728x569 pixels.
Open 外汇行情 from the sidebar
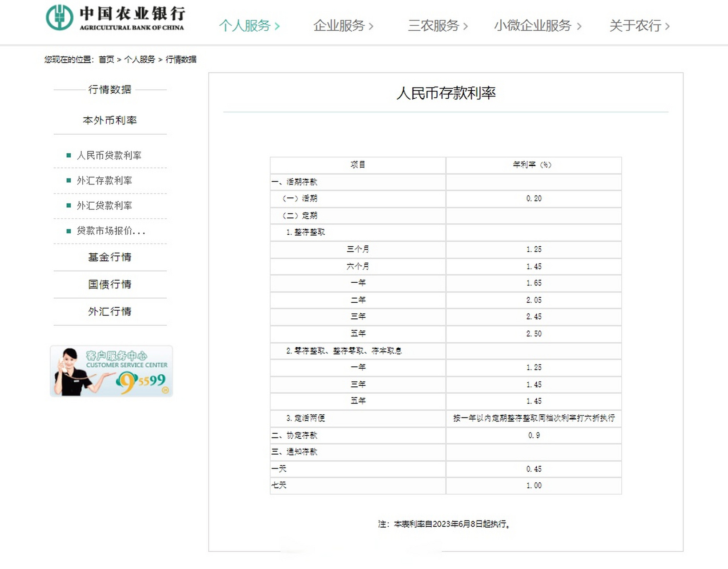[x=109, y=311]
